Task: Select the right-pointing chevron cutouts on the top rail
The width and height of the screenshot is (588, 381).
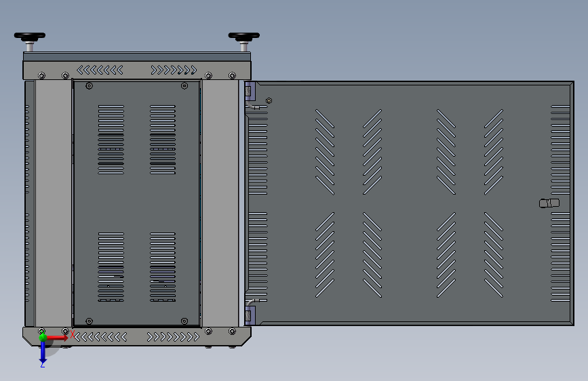Action: (174, 70)
